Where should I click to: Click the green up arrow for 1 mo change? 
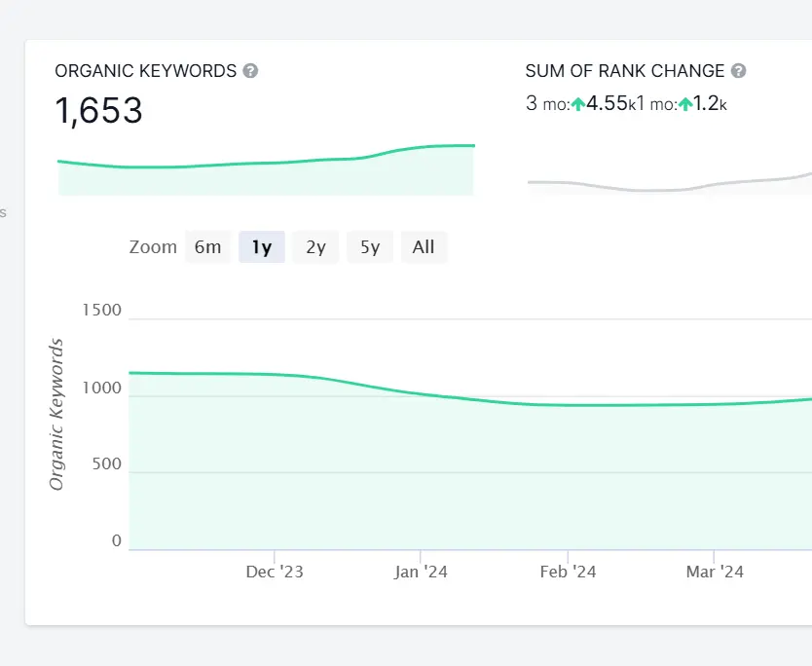pos(685,103)
